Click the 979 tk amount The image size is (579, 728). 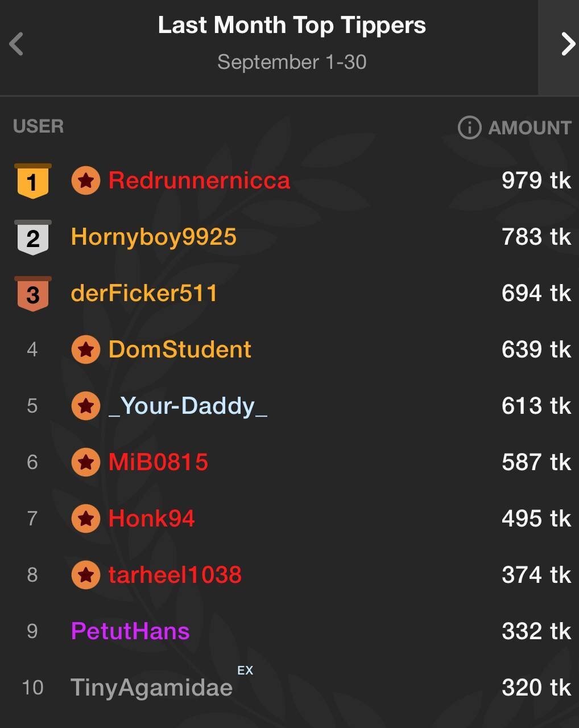[x=536, y=181]
